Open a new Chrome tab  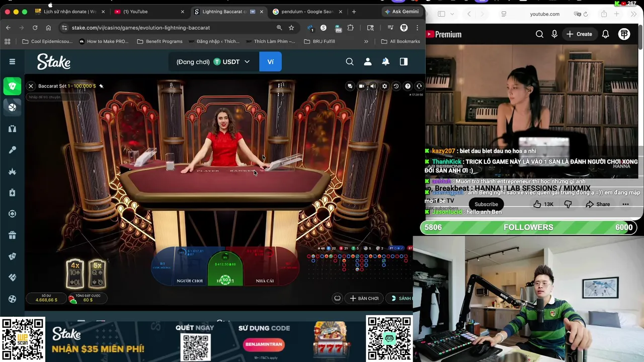pyautogui.click(x=354, y=12)
